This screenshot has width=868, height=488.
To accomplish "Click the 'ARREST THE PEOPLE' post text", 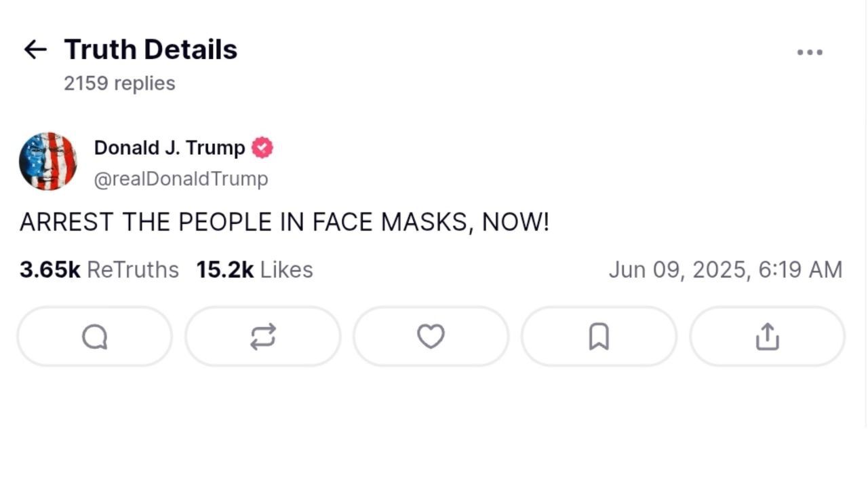I will (x=284, y=223).
